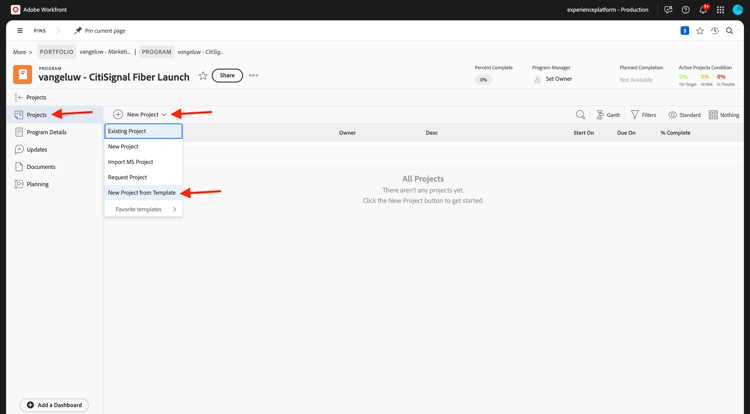Expand the Favorite templates submenu

pos(143,209)
